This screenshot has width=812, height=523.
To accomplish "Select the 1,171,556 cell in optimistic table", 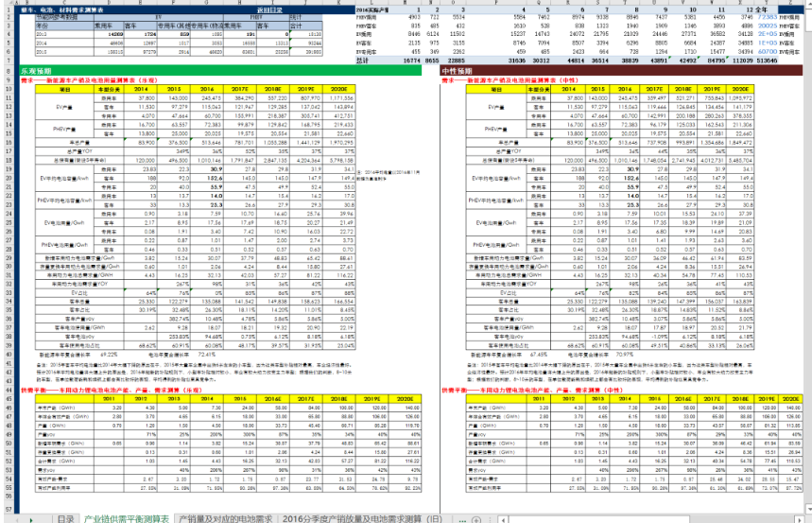I will tap(338, 98).
